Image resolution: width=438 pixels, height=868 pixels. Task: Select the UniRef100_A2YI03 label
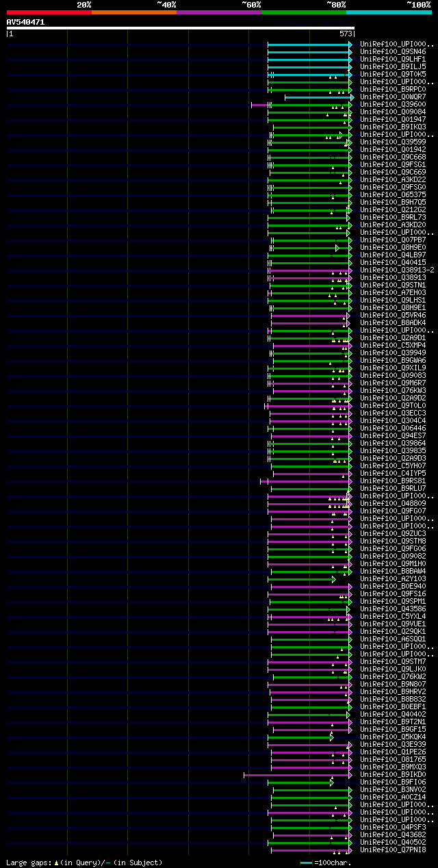pyautogui.click(x=393, y=578)
